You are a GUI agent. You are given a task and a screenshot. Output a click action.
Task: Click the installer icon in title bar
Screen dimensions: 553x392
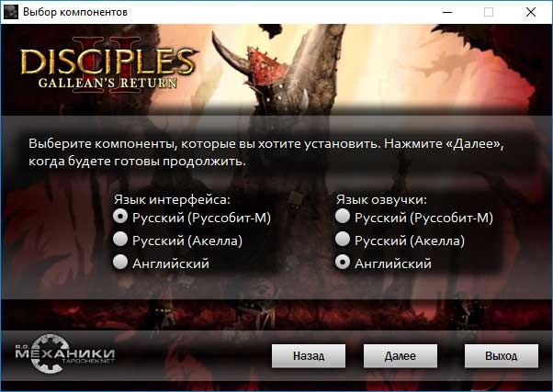pyautogui.click(x=11, y=12)
